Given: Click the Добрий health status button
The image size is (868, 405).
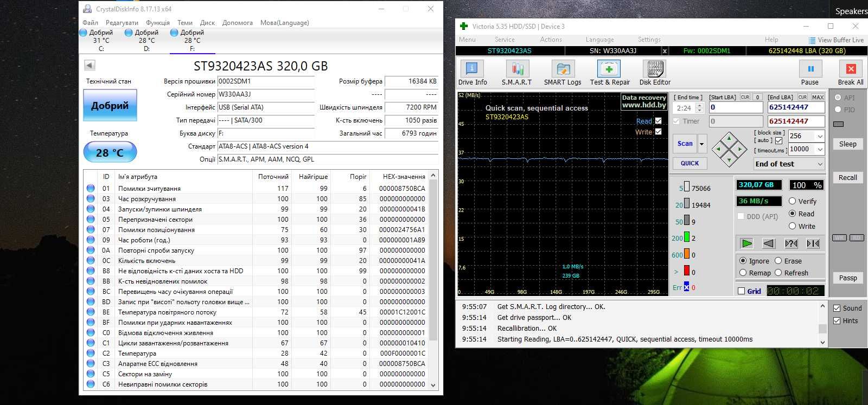Looking at the screenshot, I should point(110,106).
